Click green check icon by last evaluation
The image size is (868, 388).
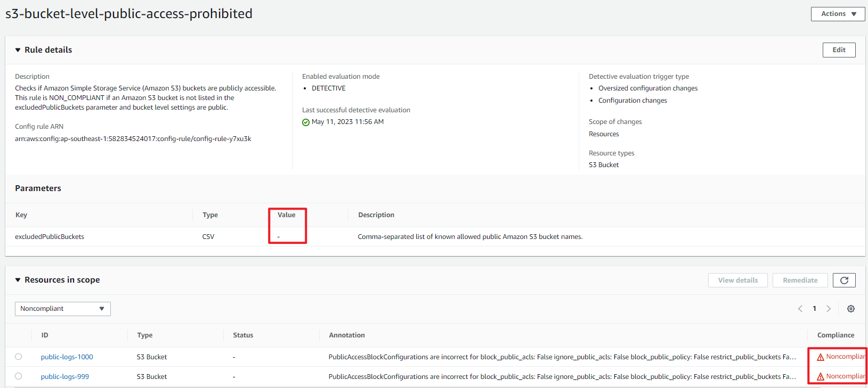tap(306, 122)
